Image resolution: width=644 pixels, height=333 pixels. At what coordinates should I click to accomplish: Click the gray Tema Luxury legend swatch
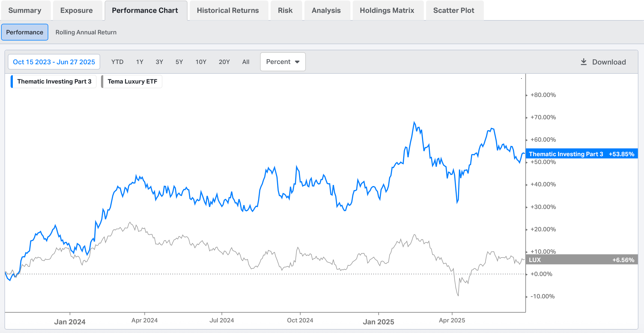pyautogui.click(x=102, y=82)
